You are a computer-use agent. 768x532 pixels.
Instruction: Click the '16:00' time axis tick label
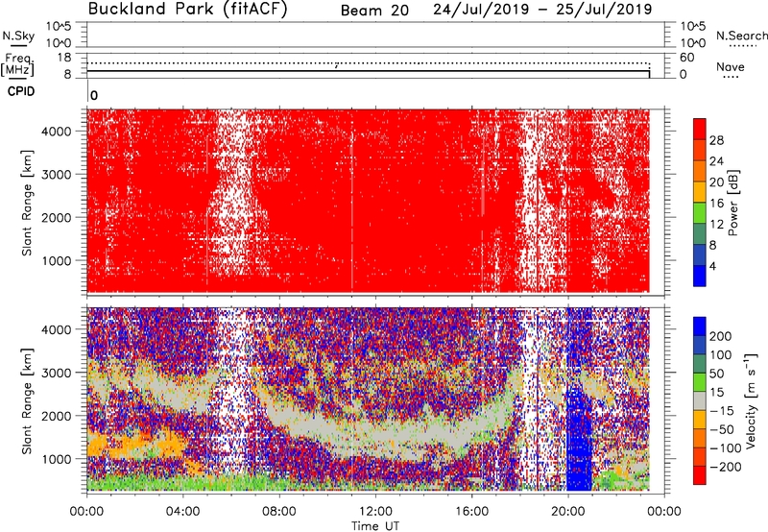[x=471, y=512]
